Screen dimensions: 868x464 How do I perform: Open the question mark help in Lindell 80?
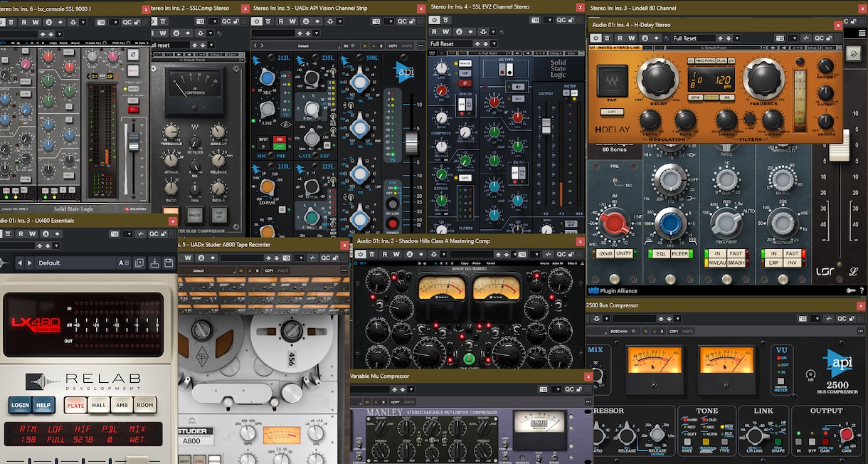(862, 290)
